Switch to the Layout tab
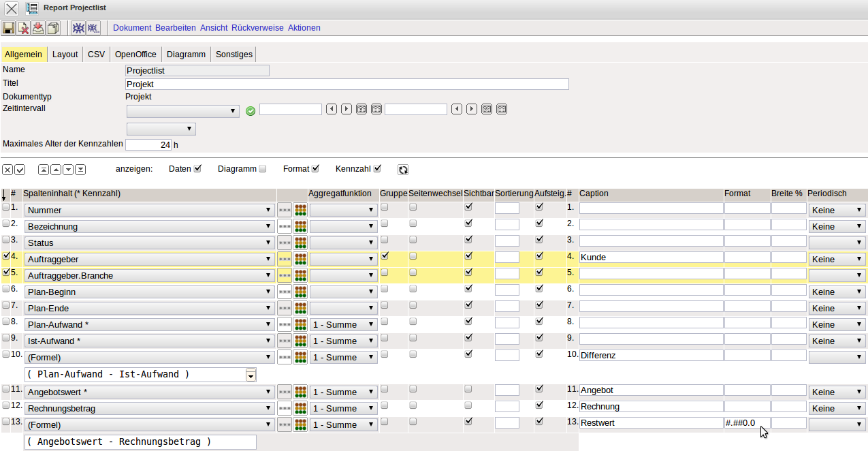Screen dimensions: 868x451 tap(65, 55)
